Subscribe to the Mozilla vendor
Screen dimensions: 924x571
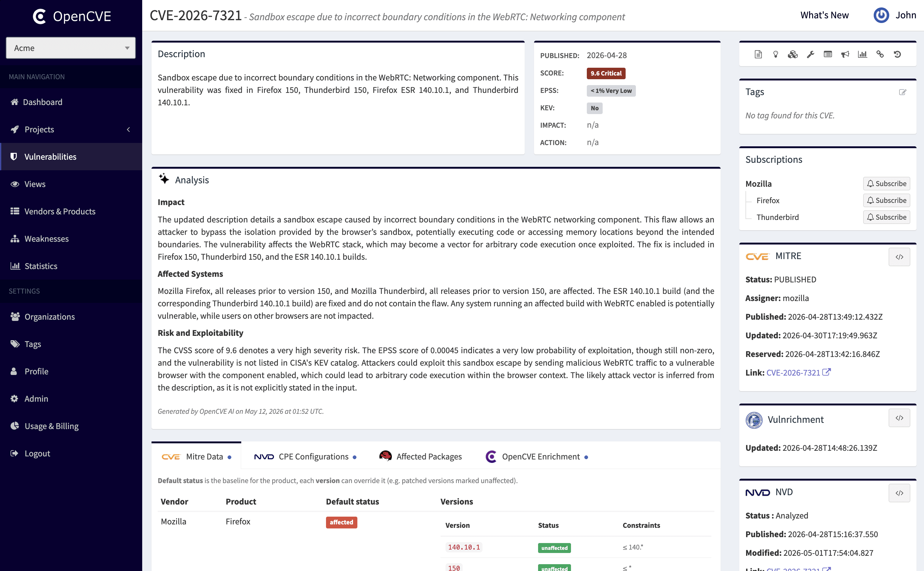(886, 184)
